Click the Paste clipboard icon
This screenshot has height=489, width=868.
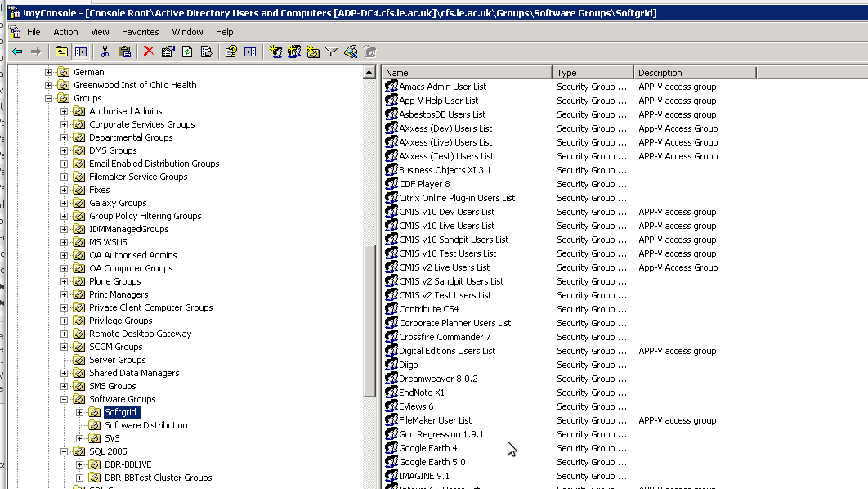124,52
